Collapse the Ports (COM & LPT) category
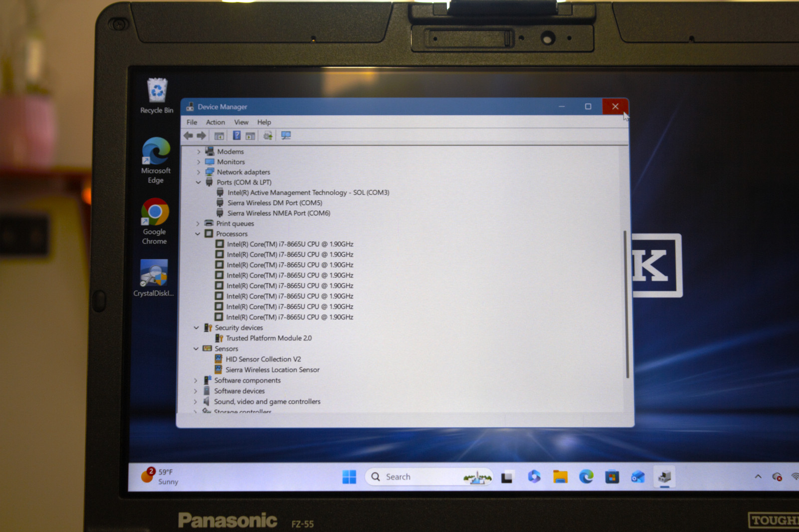Viewport: 799px width, 532px height. point(198,183)
